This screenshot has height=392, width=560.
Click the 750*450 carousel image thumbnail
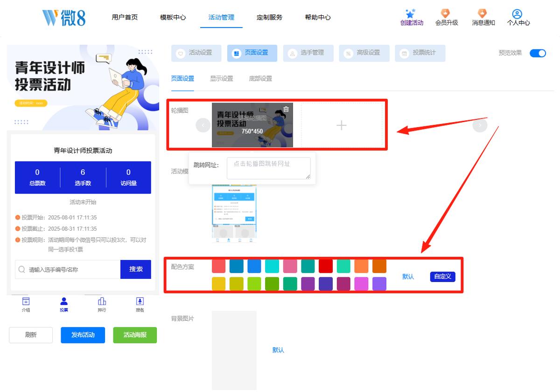pyautogui.click(x=252, y=125)
